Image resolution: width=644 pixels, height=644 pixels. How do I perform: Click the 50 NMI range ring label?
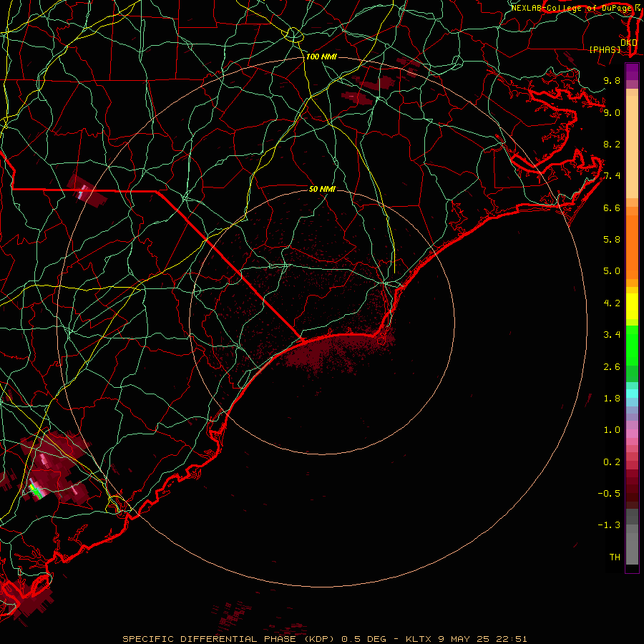pos(322,190)
